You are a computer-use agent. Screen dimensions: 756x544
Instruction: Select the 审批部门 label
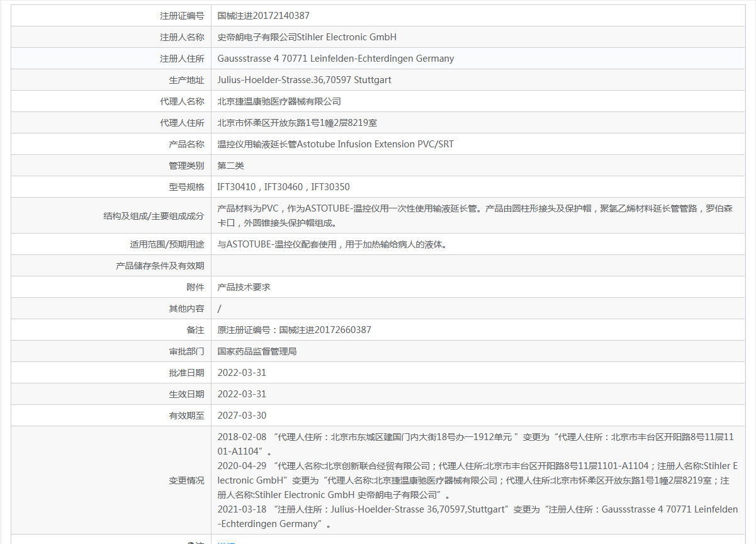[x=186, y=351]
